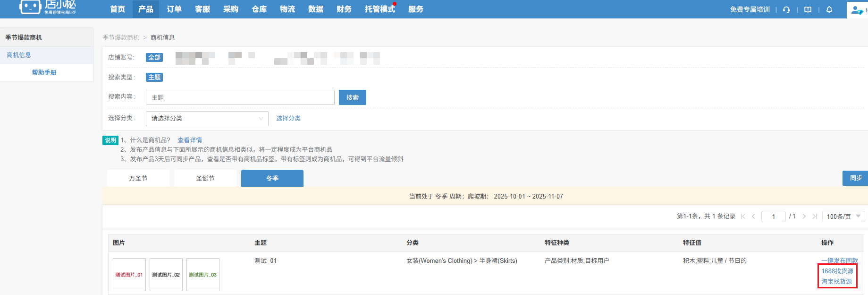Expand the 请选择分类 category dropdown
The height and width of the screenshot is (295, 868).
point(207,119)
